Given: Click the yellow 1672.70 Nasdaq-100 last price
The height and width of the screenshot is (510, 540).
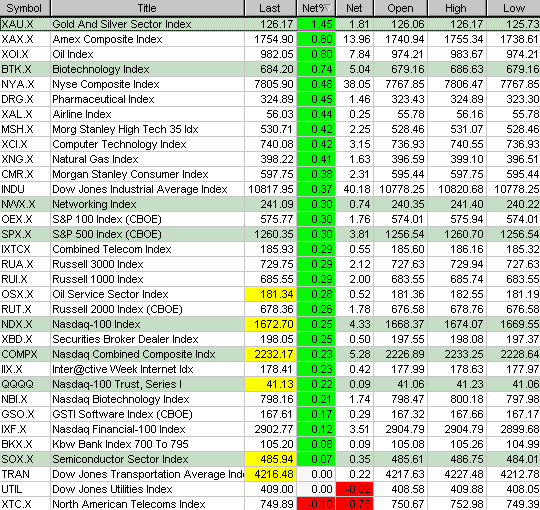Looking at the screenshot, I should click(271, 324).
